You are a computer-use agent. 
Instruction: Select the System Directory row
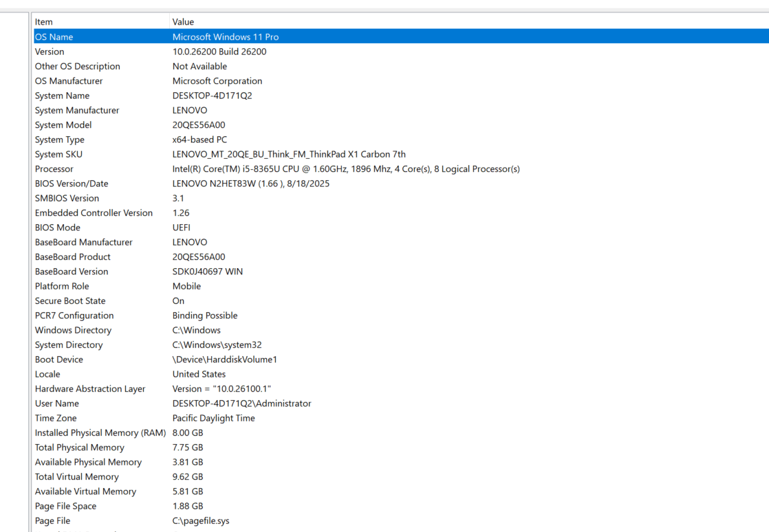point(401,345)
